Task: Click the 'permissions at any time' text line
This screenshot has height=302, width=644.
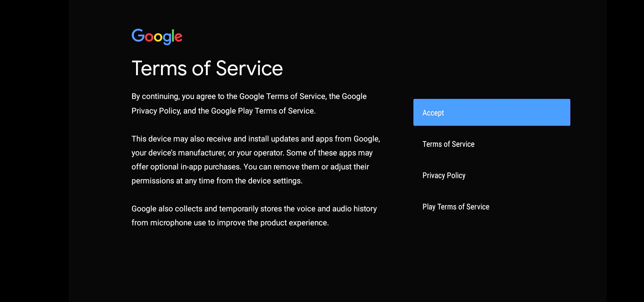Action: point(217,181)
